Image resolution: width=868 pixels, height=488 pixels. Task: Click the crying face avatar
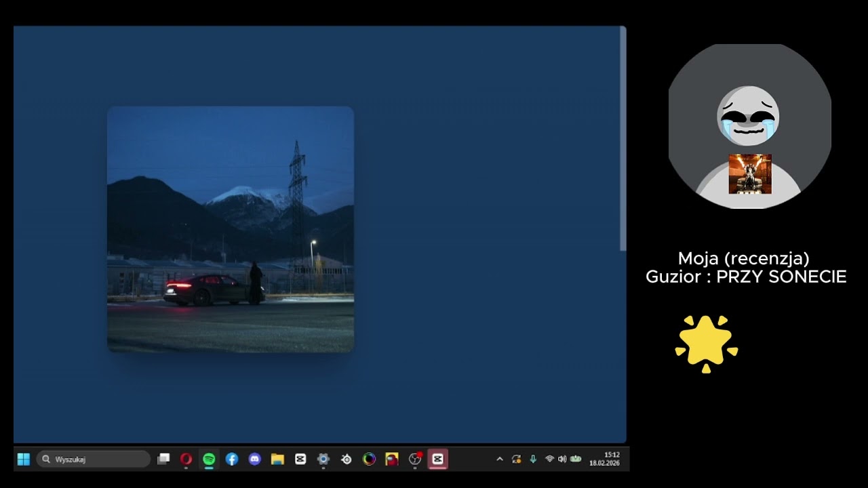point(749,127)
